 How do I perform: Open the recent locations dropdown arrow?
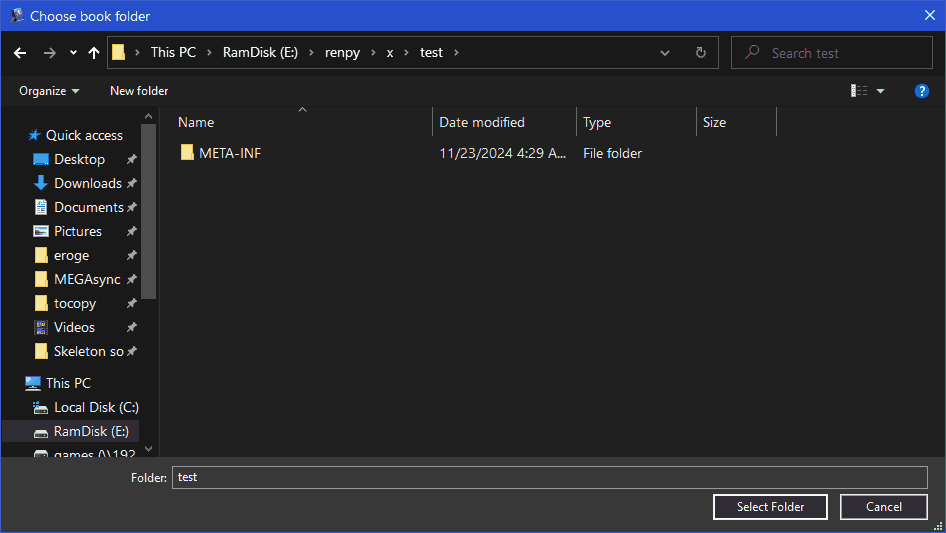73,53
